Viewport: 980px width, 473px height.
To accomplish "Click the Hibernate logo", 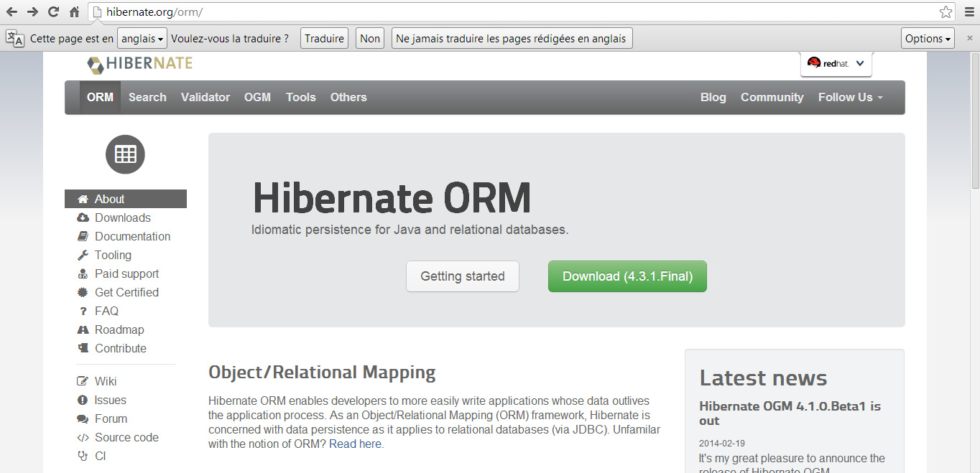I will 140,64.
